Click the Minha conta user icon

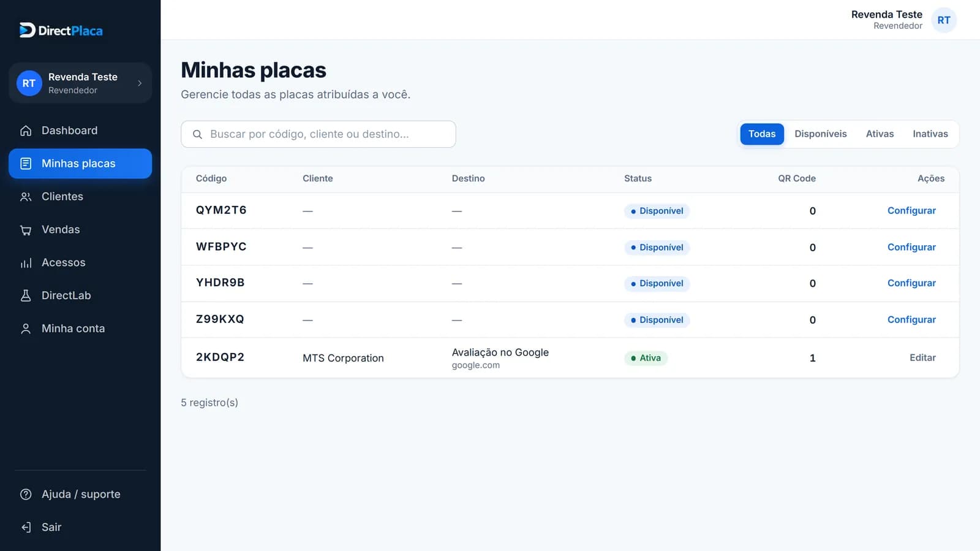26,329
